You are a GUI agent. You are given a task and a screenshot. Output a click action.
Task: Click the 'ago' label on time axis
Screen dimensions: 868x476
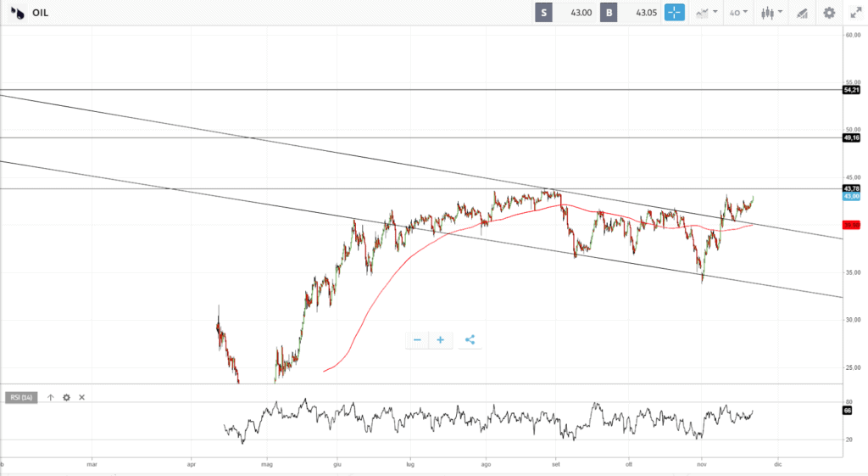point(486,464)
